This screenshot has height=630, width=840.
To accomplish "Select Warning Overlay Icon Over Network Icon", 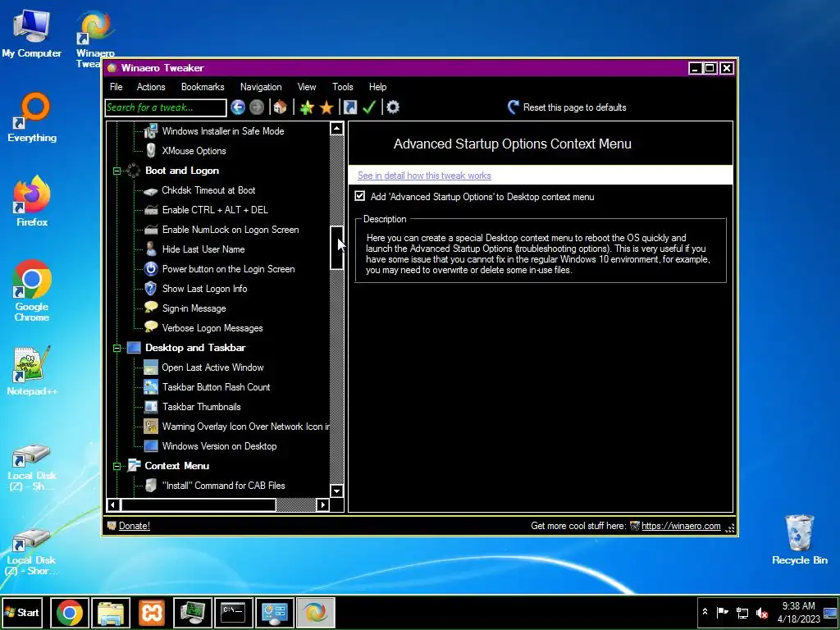I will pyautogui.click(x=245, y=427).
